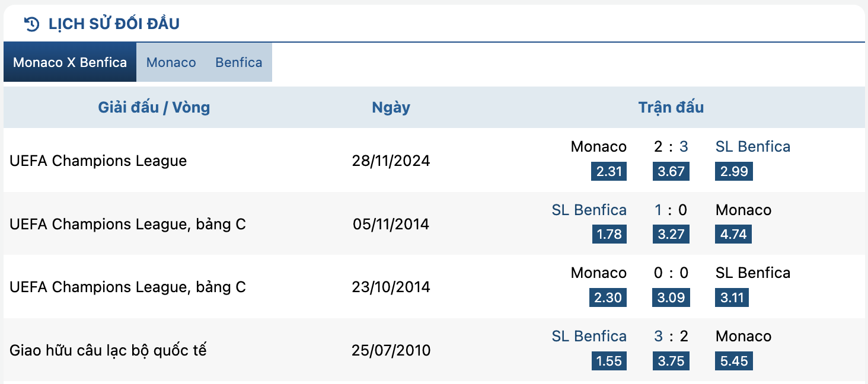Select the 5.45 odds badge
This screenshot has height=384, width=868.
(x=734, y=361)
